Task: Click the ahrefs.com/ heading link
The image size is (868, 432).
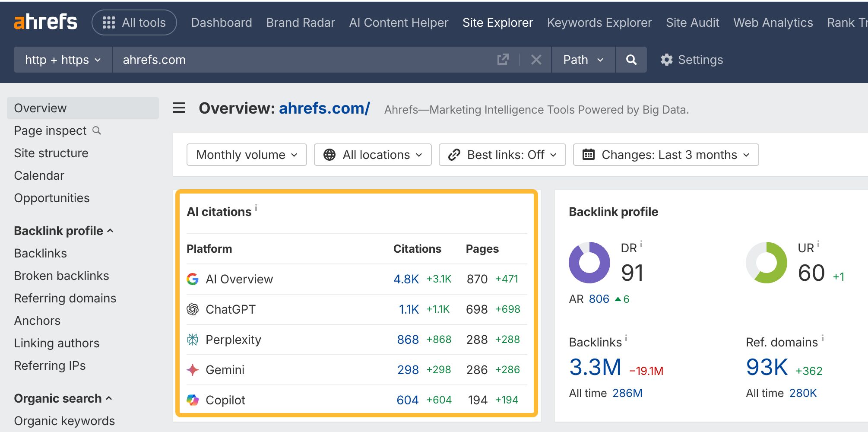Action: click(x=323, y=108)
